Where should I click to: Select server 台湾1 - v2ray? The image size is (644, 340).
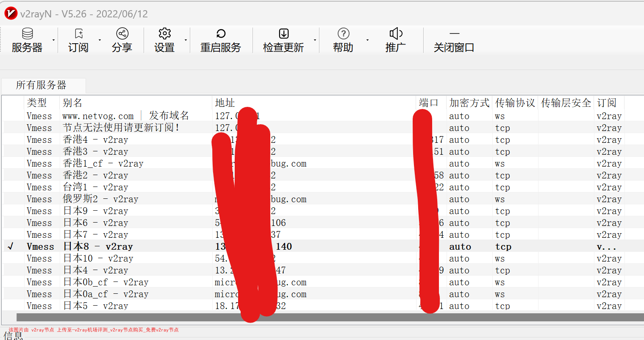(x=324, y=187)
